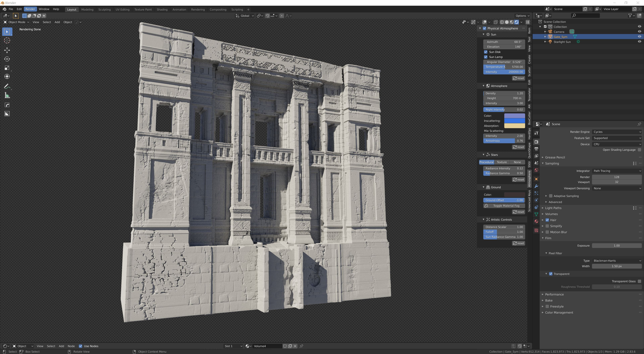Disable the Sun Disk checkbox
This screenshot has height=354, width=644.
486,52
